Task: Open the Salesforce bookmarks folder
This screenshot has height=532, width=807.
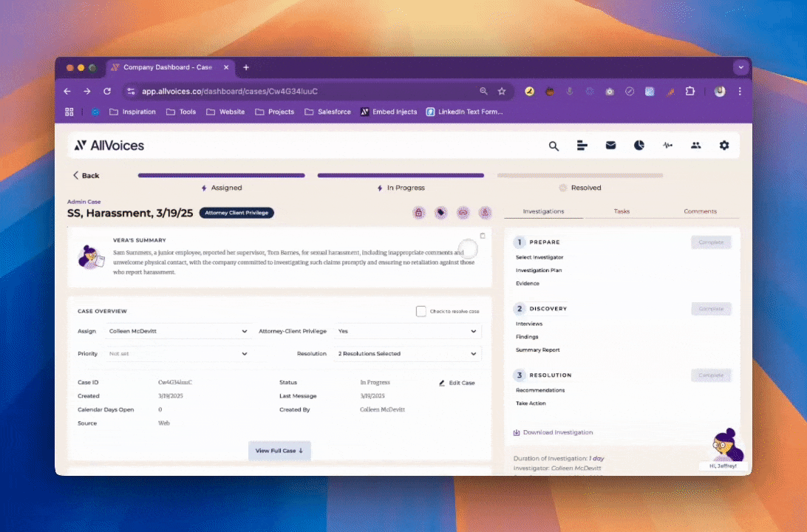Action: click(328, 112)
